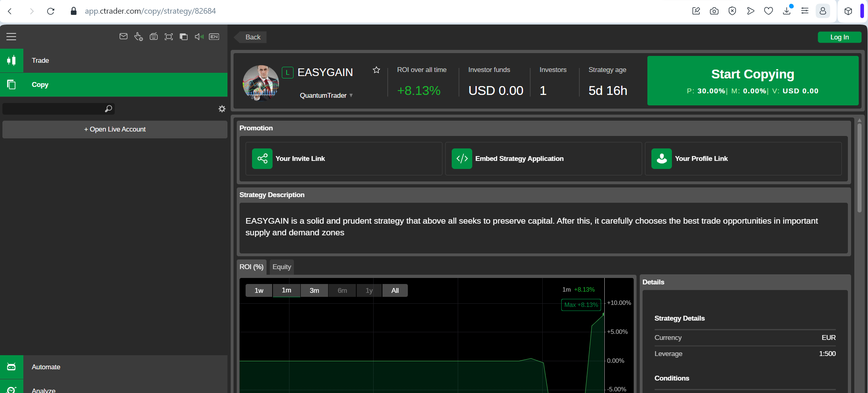Click the Start Copying button
868x393 pixels.
pyautogui.click(x=753, y=81)
